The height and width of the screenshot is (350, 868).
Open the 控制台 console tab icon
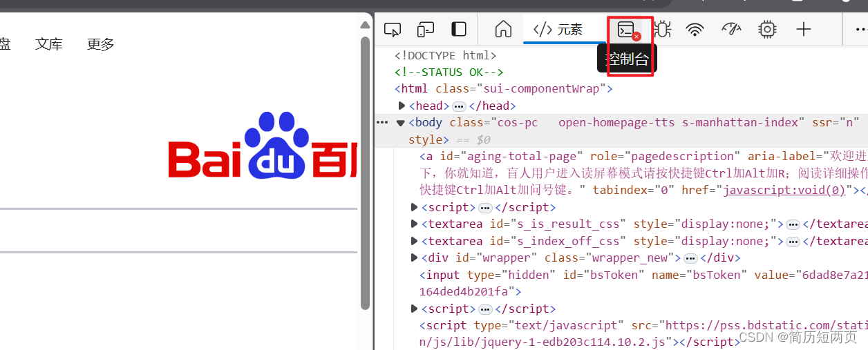(626, 29)
